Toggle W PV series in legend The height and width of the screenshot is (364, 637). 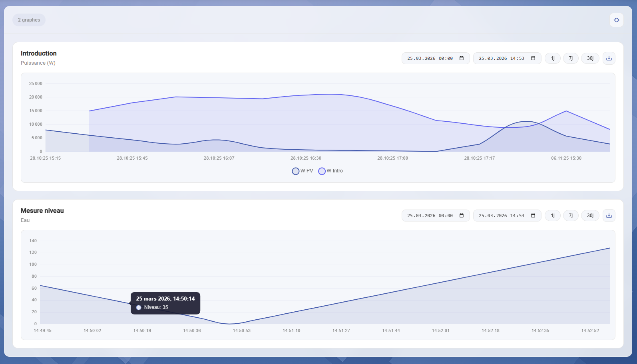click(x=303, y=171)
